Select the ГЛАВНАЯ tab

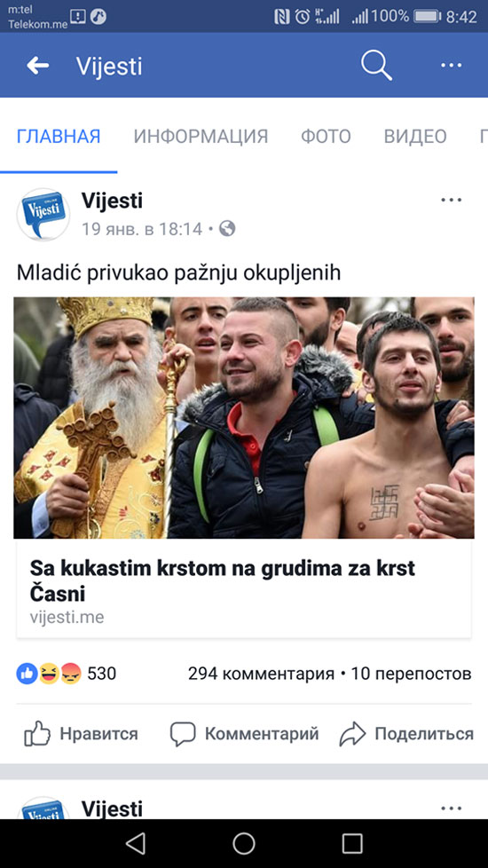point(59,136)
